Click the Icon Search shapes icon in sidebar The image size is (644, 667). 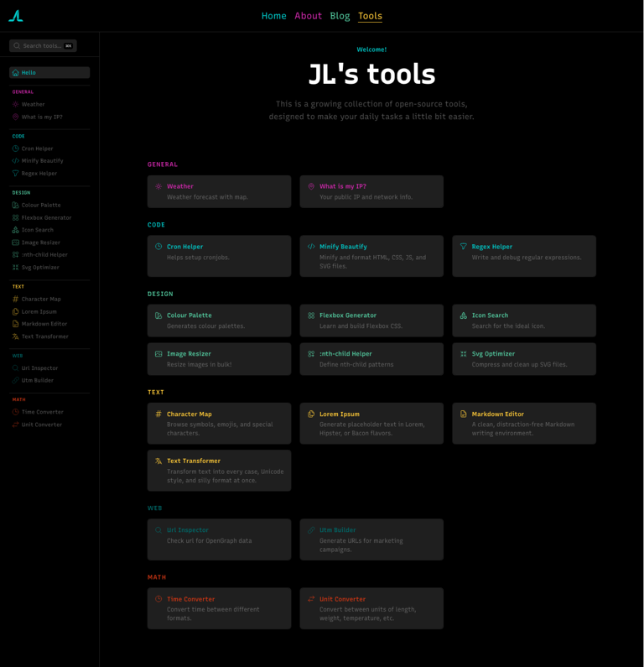pos(15,230)
